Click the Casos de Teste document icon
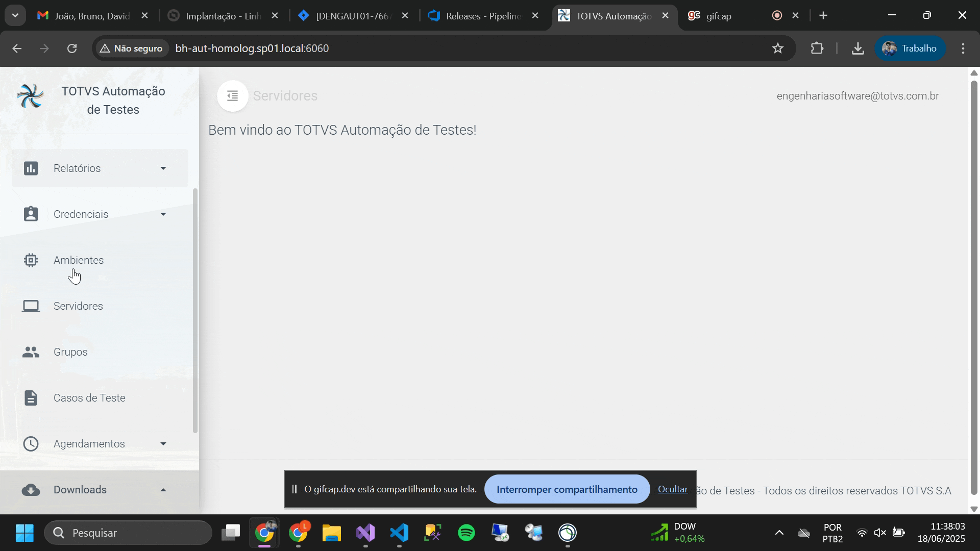Image resolution: width=980 pixels, height=551 pixels. 31,398
